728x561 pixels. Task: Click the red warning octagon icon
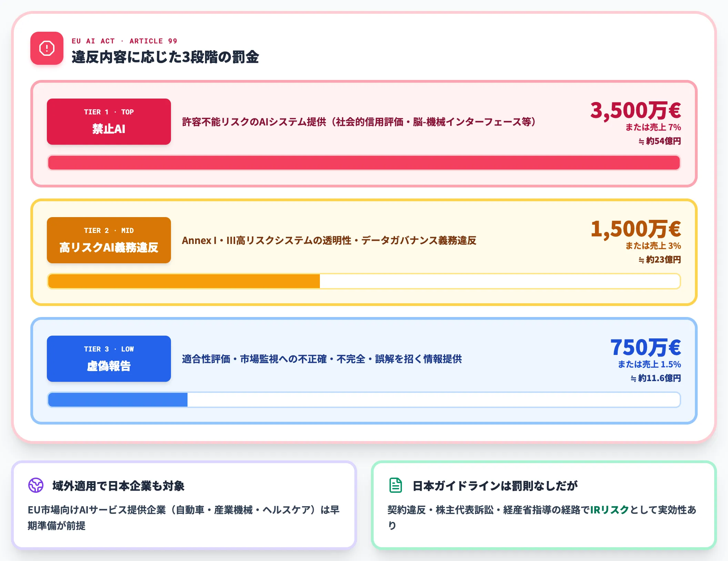(47, 48)
